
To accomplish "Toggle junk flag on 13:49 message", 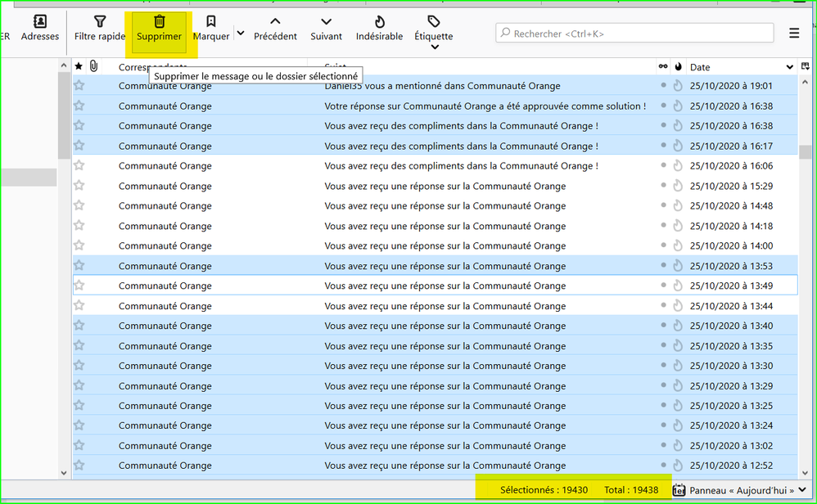I will pos(678,286).
